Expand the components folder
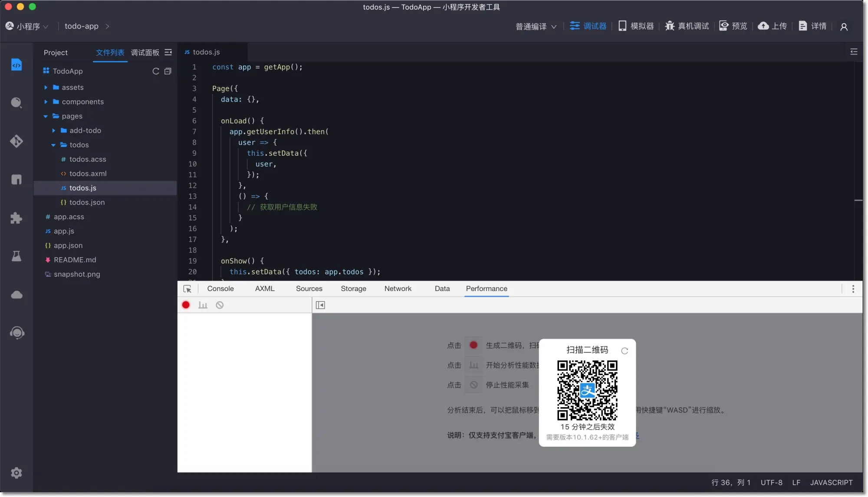This screenshot has width=868, height=497. click(x=82, y=101)
